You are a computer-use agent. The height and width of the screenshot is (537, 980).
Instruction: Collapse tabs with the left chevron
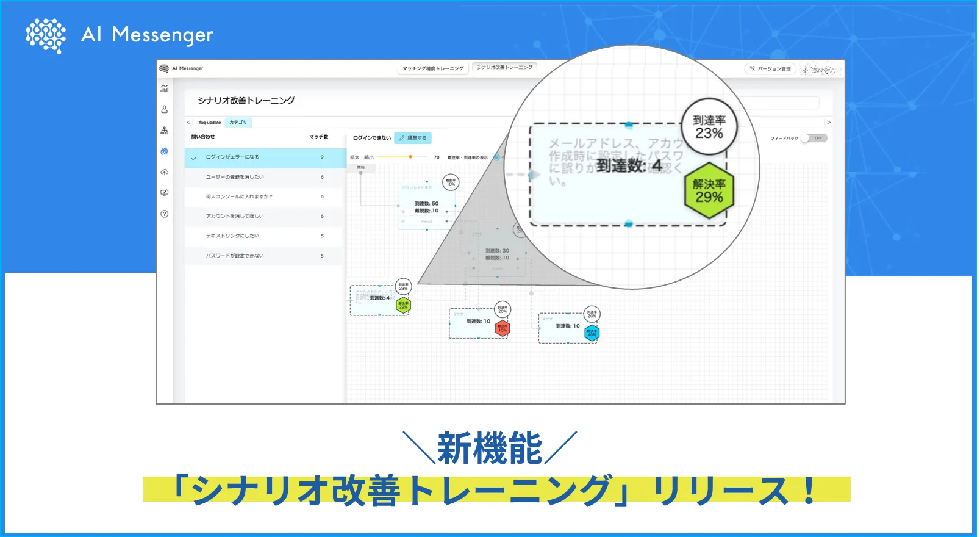pyautogui.click(x=188, y=123)
